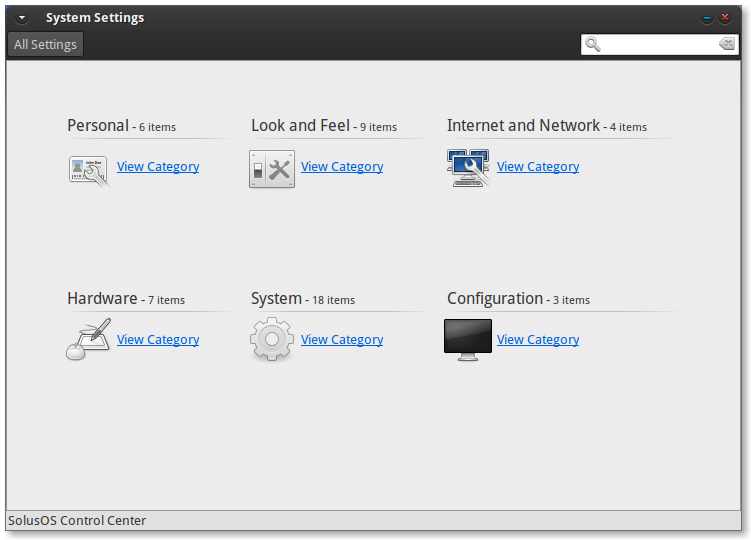Screen dimensions: 751x540
Task: Open View Category link under Personal
Action: tap(158, 167)
